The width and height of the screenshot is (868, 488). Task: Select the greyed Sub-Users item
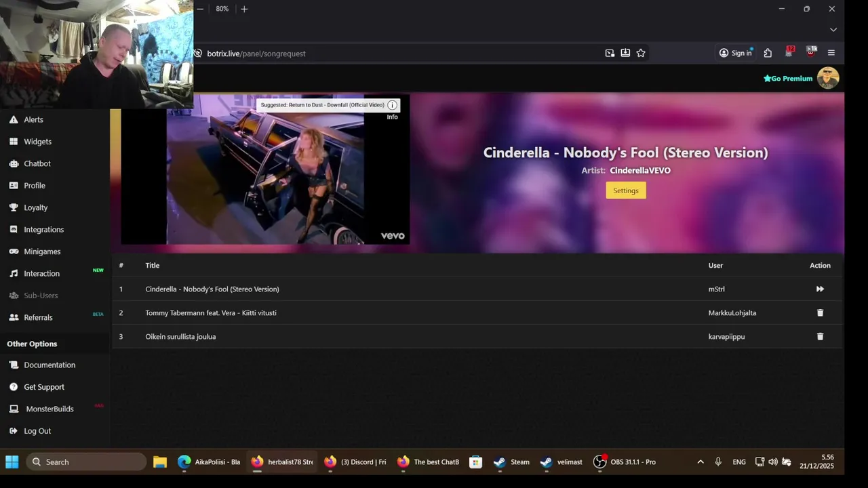point(41,296)
